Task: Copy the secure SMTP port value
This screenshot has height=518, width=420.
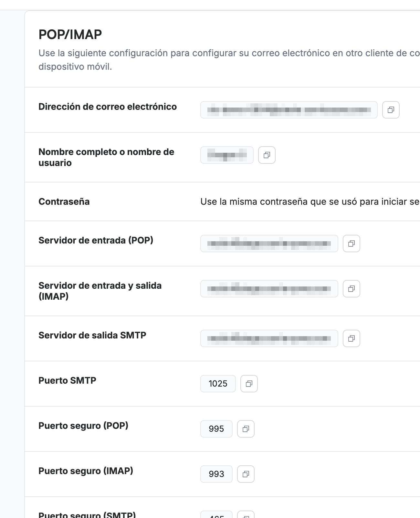Action: (246, 515)
